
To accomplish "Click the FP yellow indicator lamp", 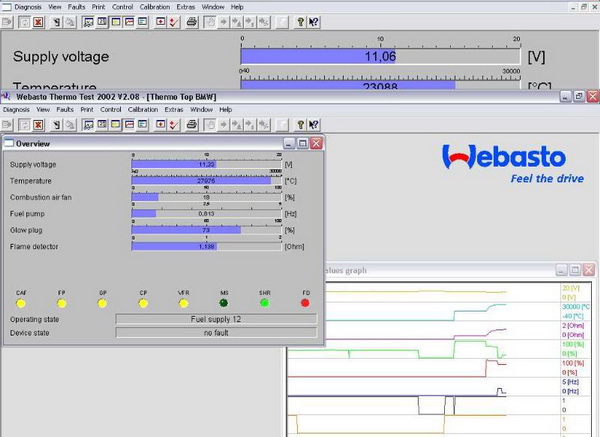I will tap(62, 303).
